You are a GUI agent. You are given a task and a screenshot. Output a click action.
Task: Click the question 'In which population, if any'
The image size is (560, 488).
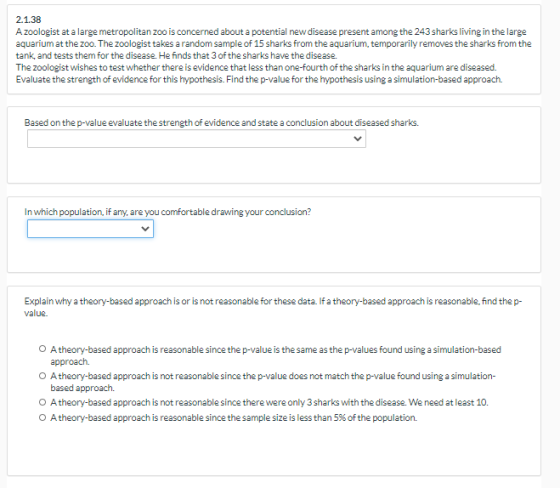[x=168, y=212]
